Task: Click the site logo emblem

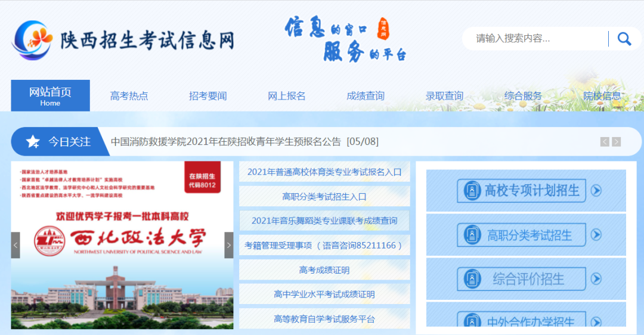Action: pyautogui.click(x=32, y=40)
